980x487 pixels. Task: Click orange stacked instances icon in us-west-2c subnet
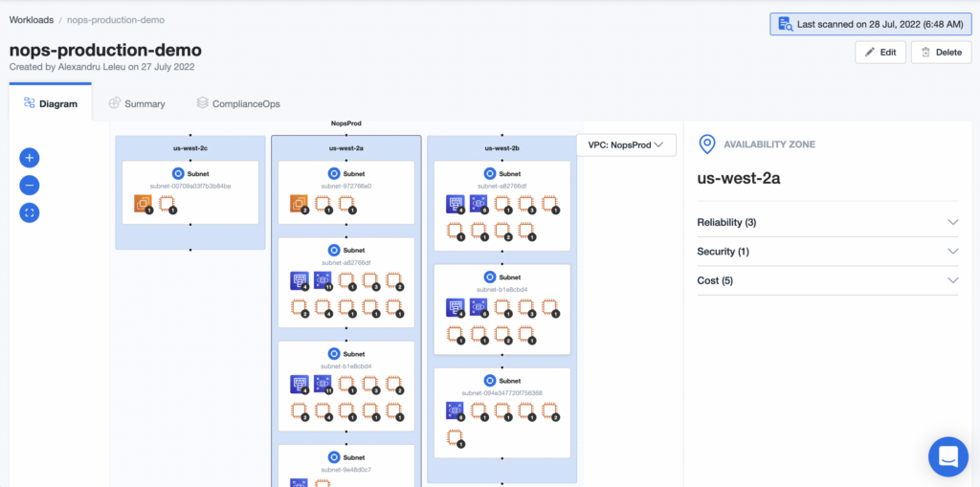point(144,204)
